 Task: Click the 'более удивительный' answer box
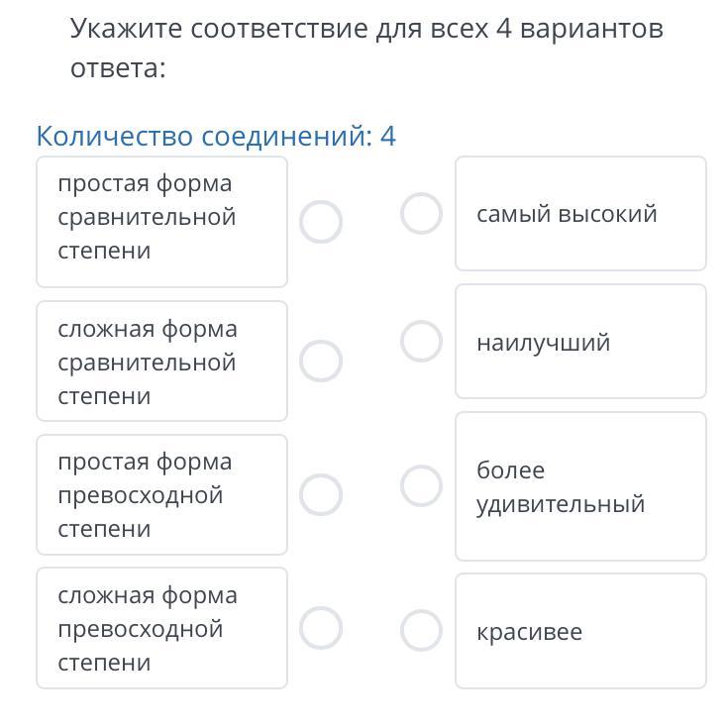point(580,486)
